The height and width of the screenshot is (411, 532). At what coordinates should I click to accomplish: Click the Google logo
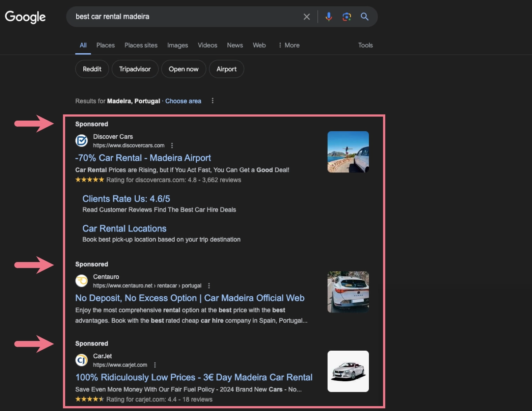25,17
